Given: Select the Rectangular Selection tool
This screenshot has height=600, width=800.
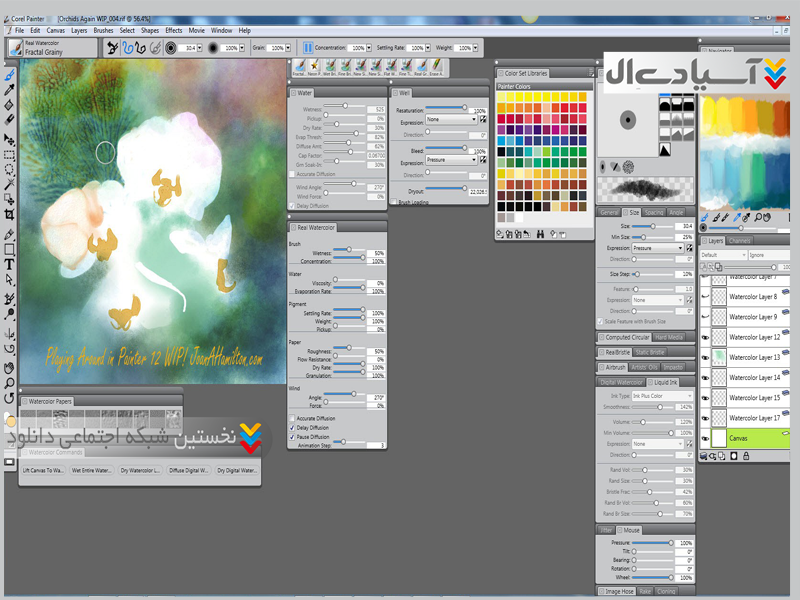Looking at the screenshot, I should pos(9,155).
